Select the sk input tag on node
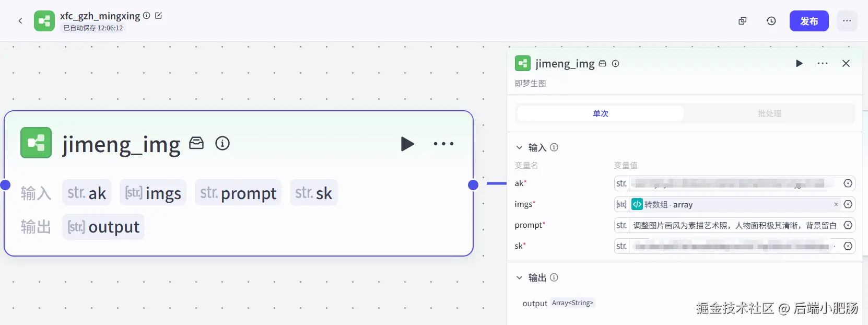 (x=313, y=193)
